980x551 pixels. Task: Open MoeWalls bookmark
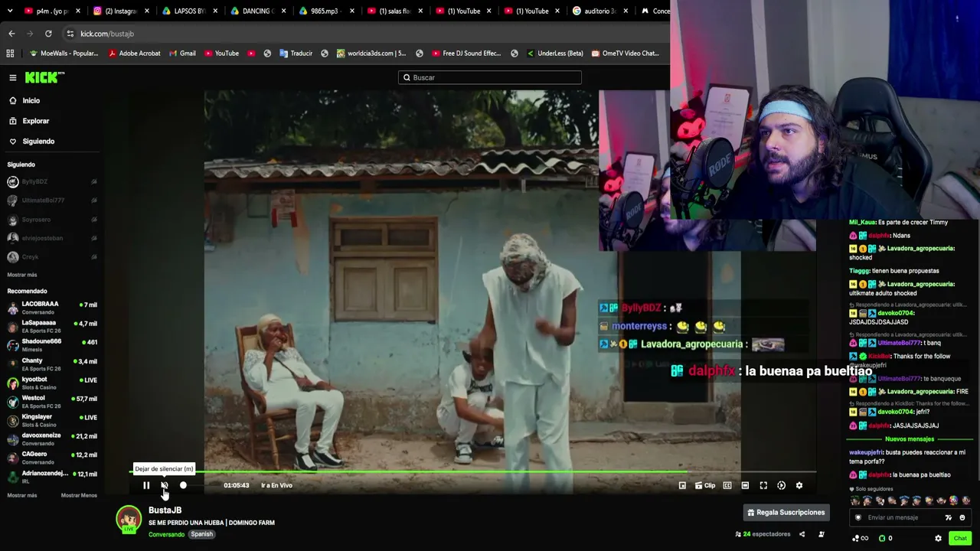pos(64,54)
